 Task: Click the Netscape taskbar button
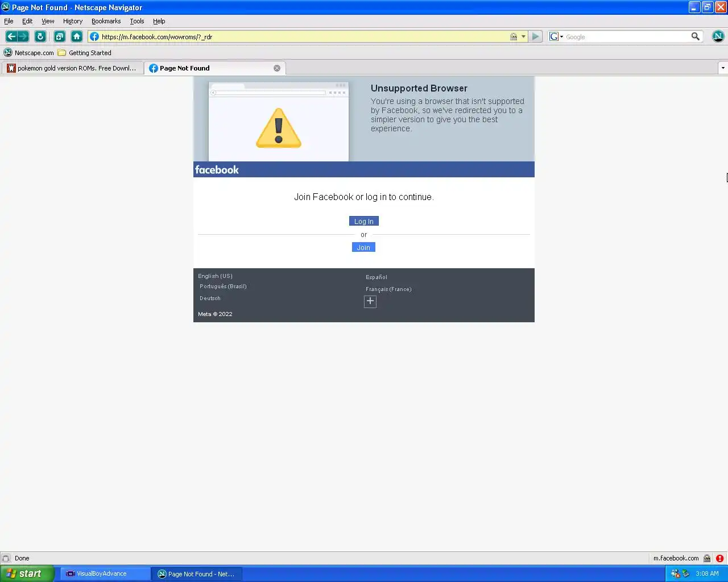(x=197, y=573)
